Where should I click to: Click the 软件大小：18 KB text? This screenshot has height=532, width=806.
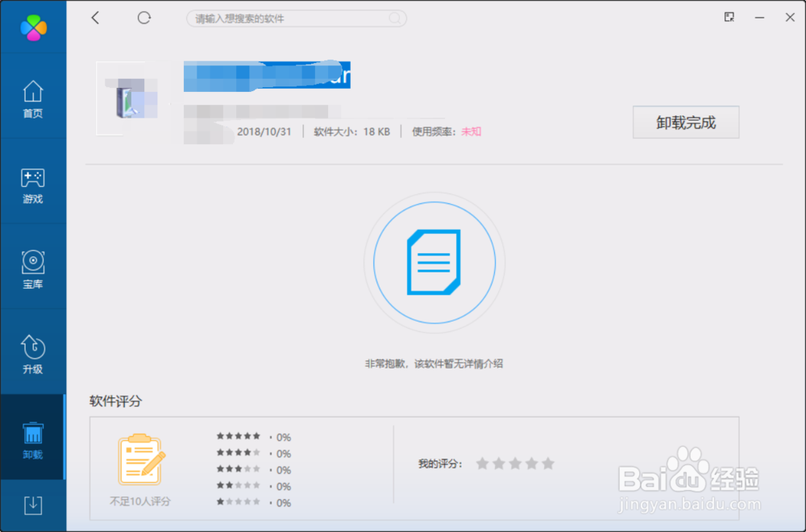pyautogui.click(x=351, y=131)
